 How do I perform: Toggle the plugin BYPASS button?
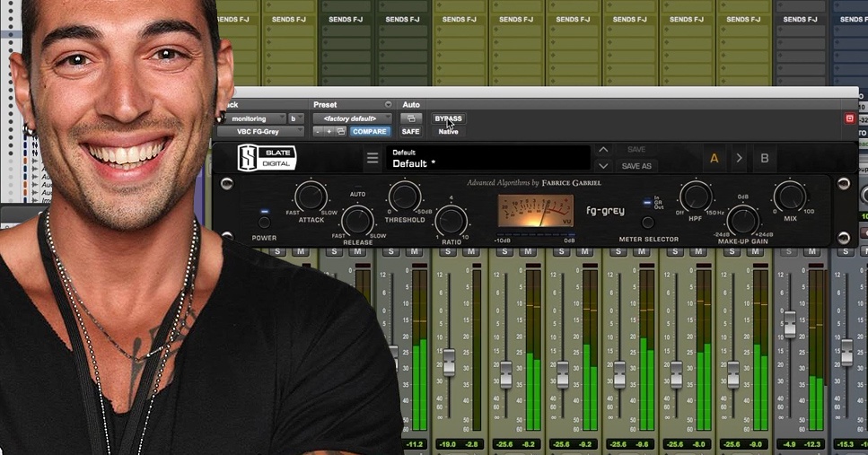point(448,118)
